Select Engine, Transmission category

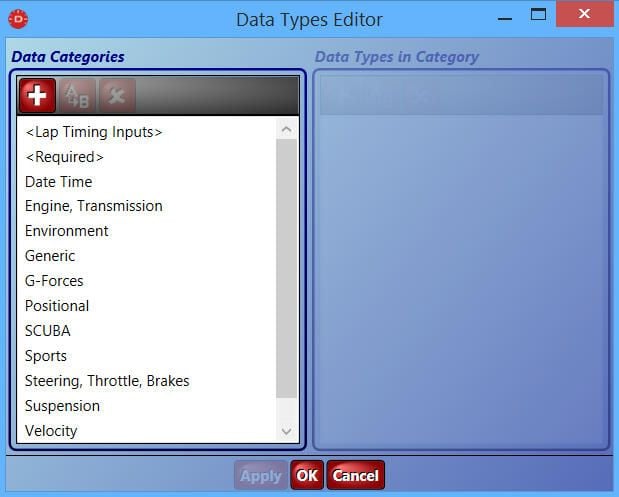click(x=147, y=206)
